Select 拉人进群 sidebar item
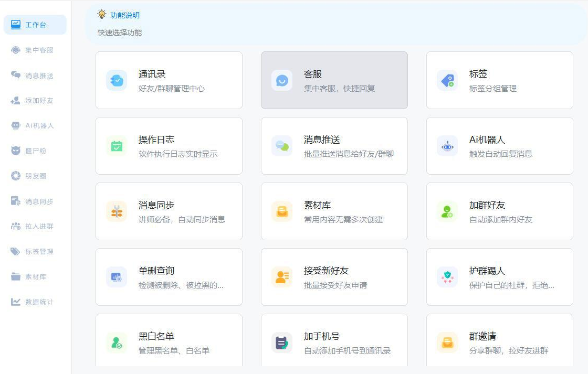Image resolution: width=588 pixels, height=374 pixels. (35, 227)
